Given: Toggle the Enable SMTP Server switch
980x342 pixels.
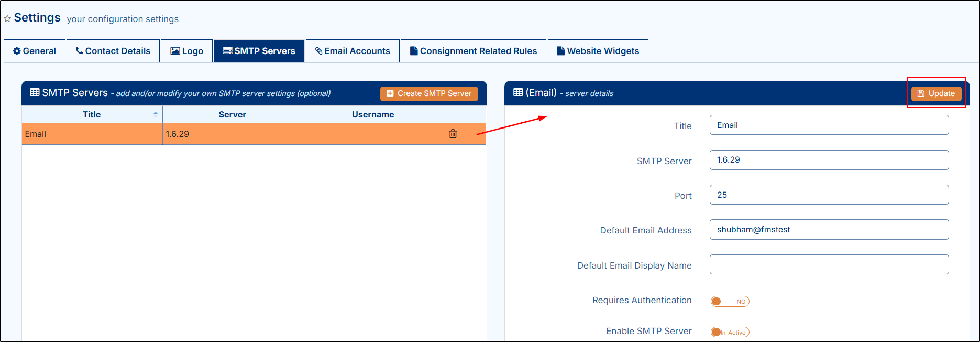Looking at the screenshot, I should point(730,332).
